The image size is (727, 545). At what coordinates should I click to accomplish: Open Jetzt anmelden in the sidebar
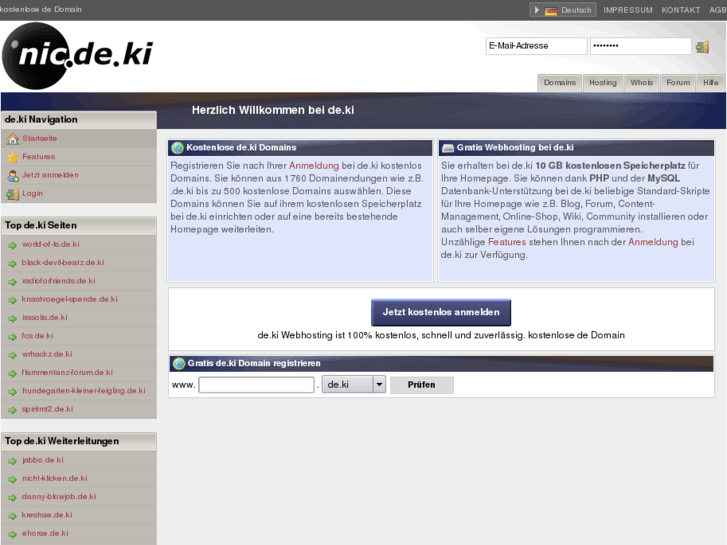[50, 175]
